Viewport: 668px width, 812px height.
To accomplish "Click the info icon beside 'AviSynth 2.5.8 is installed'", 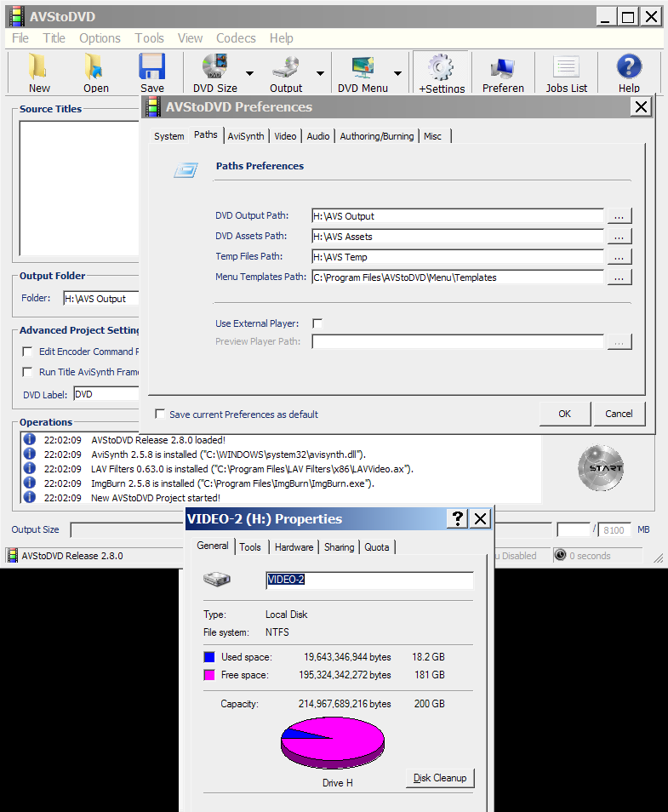I will point(30,454).
